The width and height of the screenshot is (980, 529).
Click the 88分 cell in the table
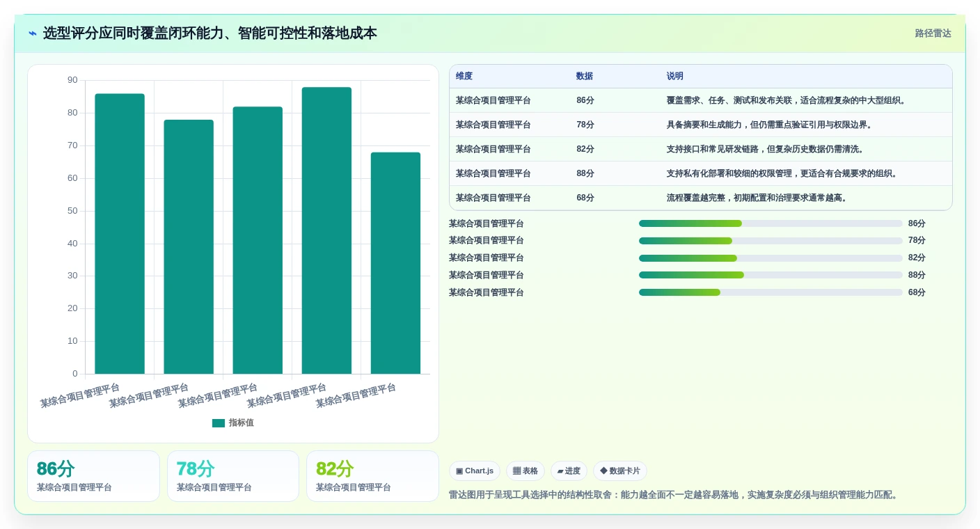(585, 173)
